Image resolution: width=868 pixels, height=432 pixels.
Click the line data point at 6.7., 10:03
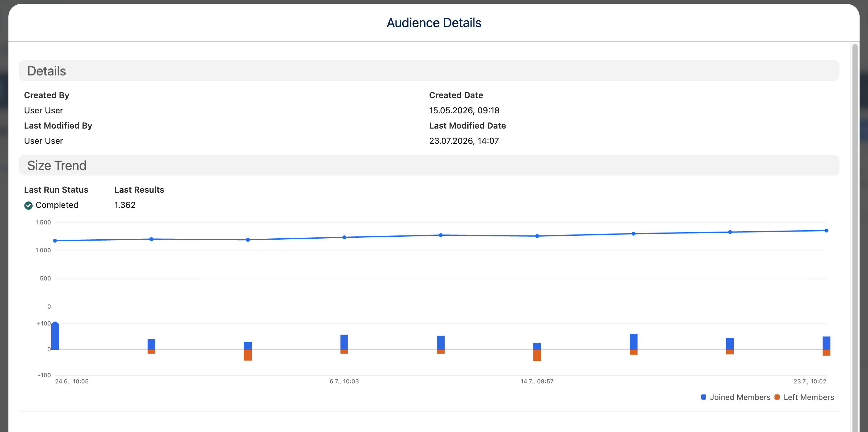344,237
